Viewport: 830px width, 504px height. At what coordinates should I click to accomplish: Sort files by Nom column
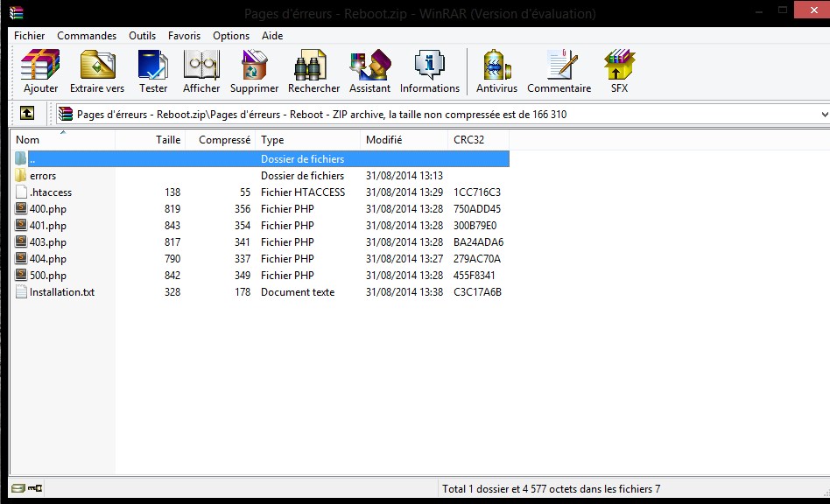click(62, 140)
